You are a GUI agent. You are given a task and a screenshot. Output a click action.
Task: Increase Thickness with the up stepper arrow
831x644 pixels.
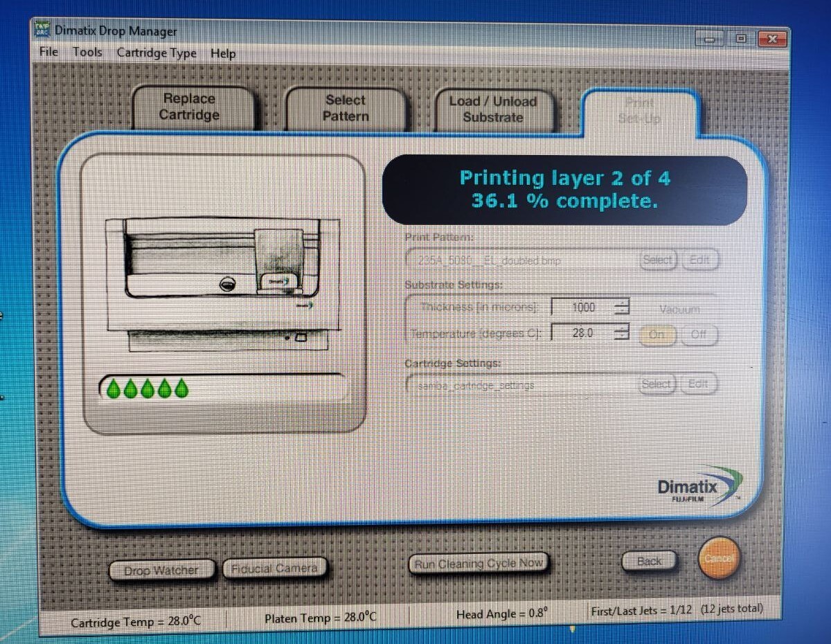pos(622,303)
